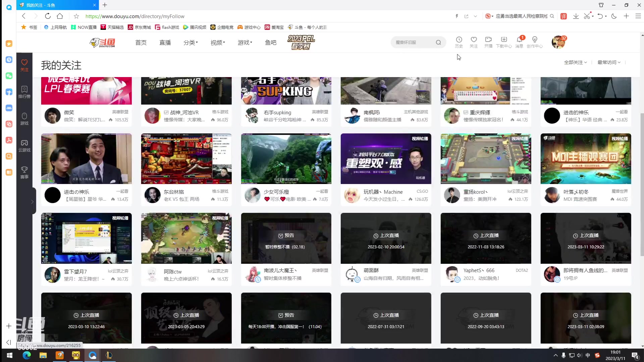Click the 关注 heart icon in header

tap(474, 42)
